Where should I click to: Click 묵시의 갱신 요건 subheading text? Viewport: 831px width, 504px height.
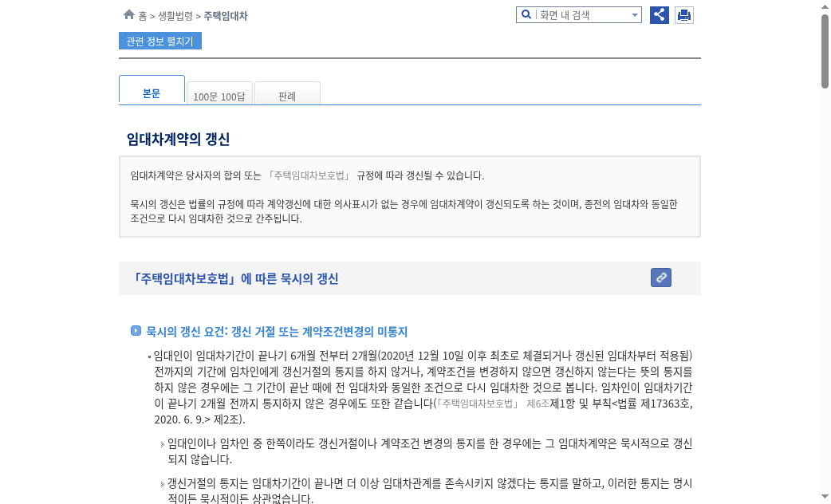pos(277,332)
